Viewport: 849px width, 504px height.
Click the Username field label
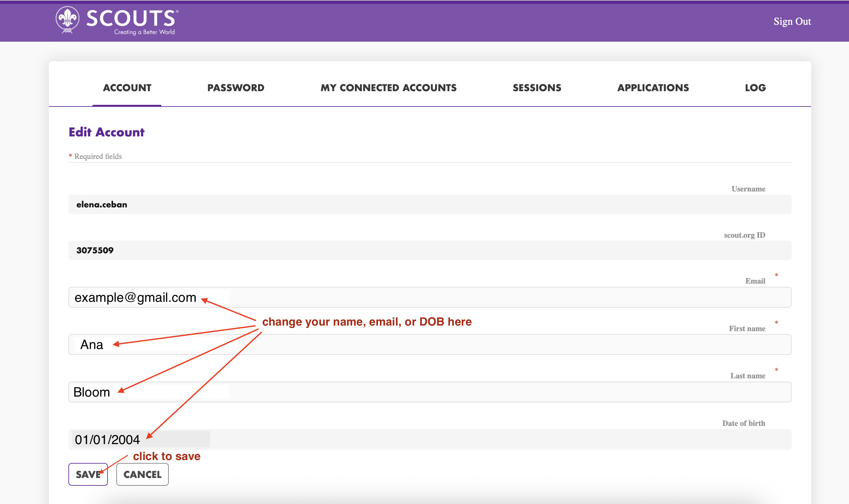click(x=748, y=189)
